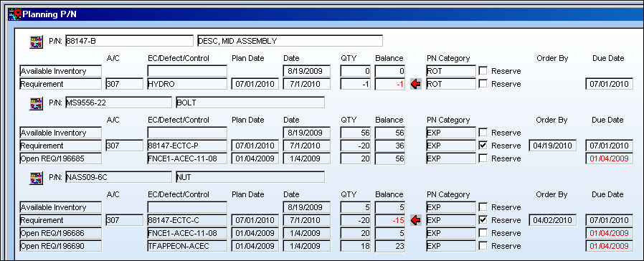Select the HYDRO control field

tap(187, 84)
